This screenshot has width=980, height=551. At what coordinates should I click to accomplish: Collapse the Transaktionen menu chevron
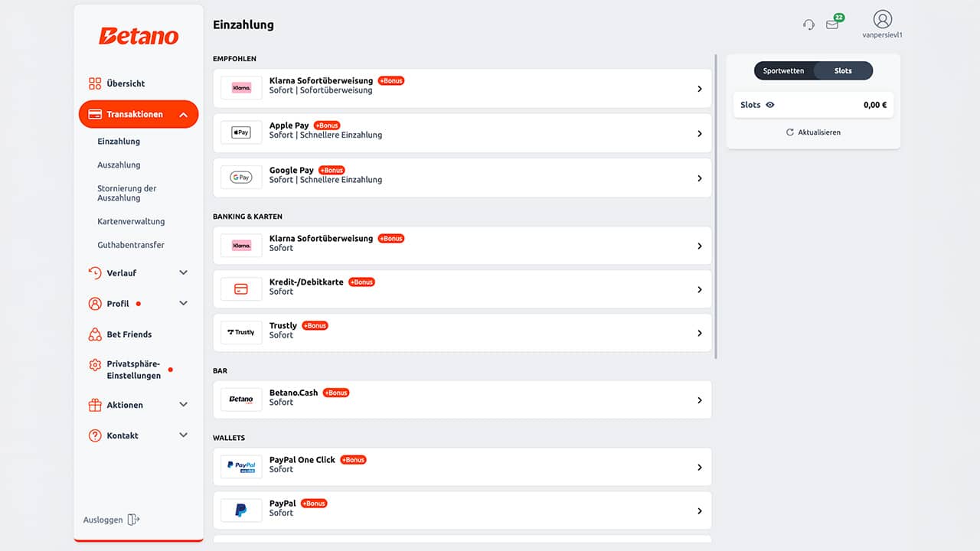pos(183,115)
